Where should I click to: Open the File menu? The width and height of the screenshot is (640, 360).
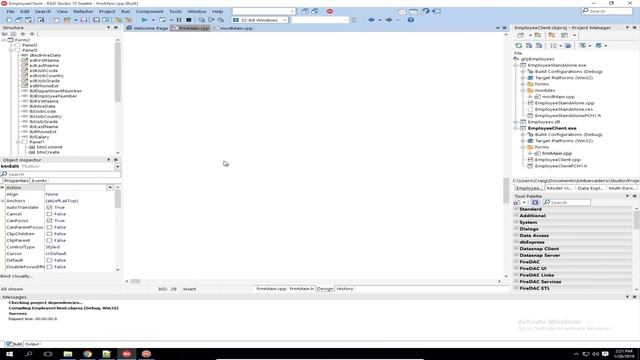[x=10, y=11]
